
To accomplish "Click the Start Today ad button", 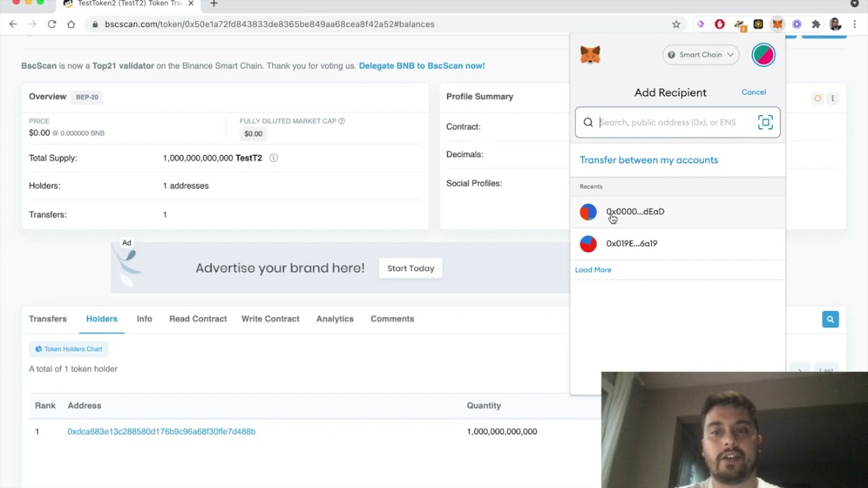I will point(410,268).
